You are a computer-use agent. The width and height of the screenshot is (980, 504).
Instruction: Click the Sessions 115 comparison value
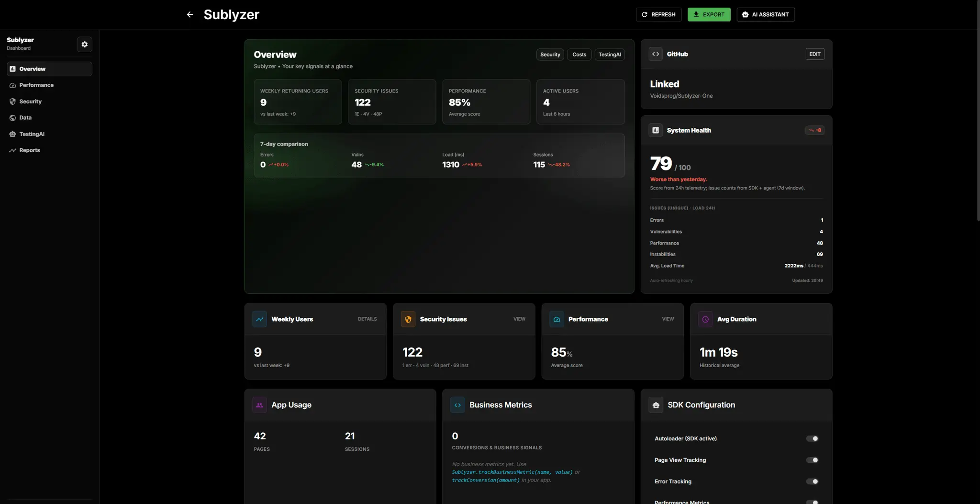coord(539,165)
